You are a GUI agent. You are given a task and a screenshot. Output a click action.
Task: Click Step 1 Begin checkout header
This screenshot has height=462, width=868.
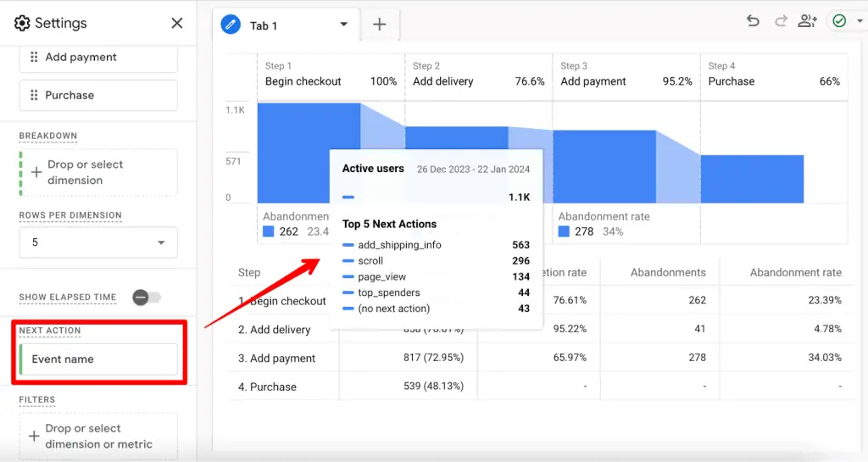click(331, 74)
